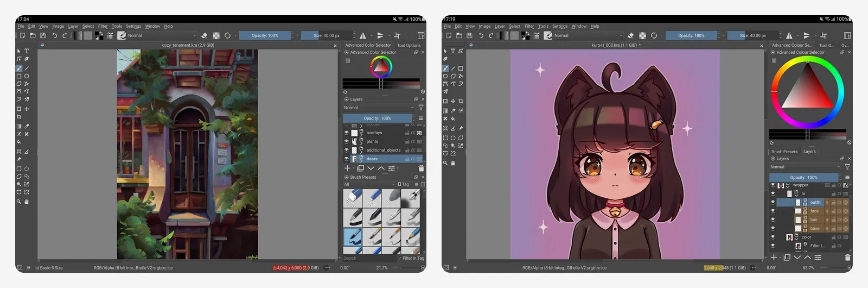Image resolution: width=868 pixels, height=288 pixels.
Task: Toggle visibility of doors layer in left window
Action: coord(347,159)
